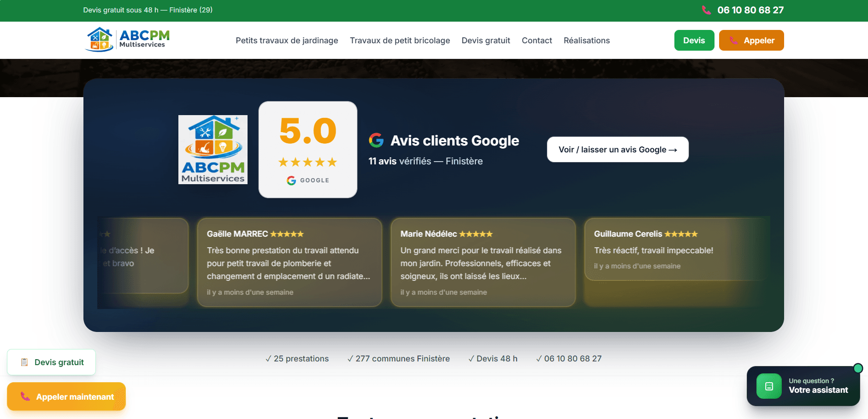
Task: Click the orange Appeler button
Action: [751, 41]
